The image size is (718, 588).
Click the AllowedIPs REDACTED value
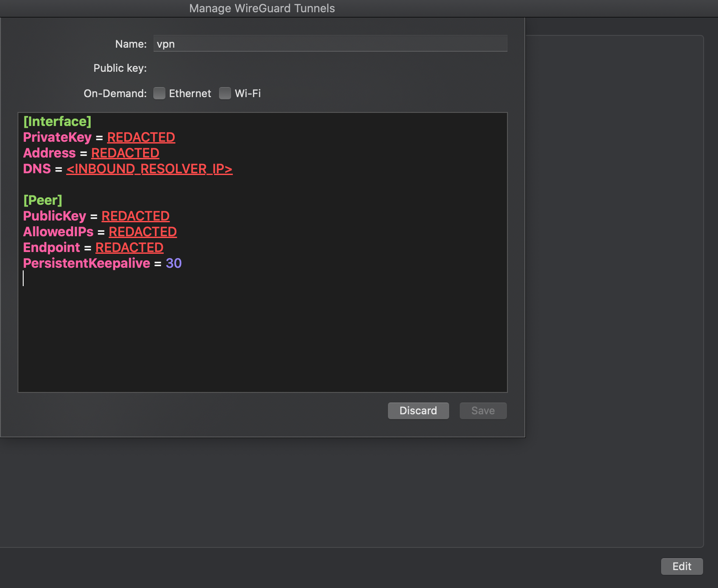coord(143,232)
